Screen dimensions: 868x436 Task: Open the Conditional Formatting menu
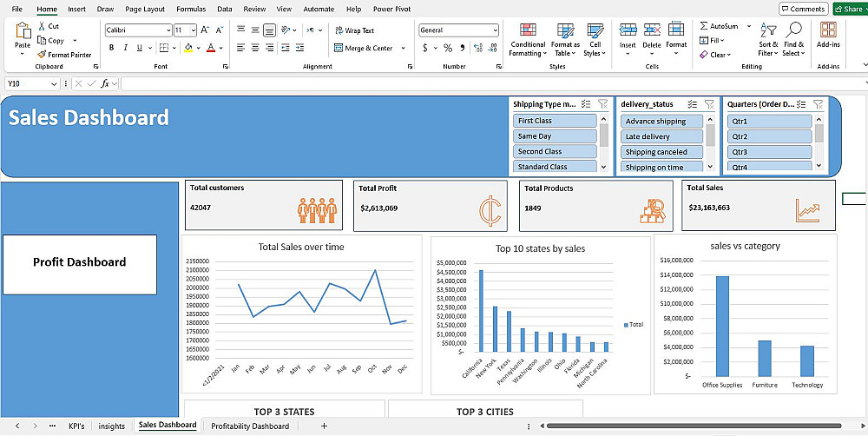click(528, 40)
